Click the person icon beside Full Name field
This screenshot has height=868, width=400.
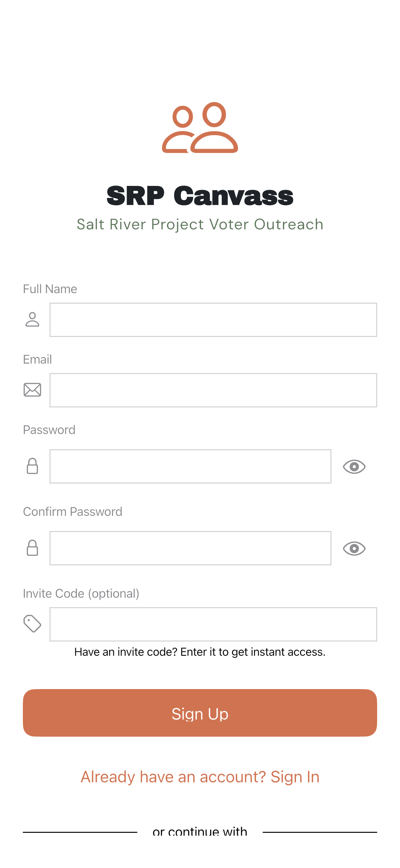click(32, 319)
